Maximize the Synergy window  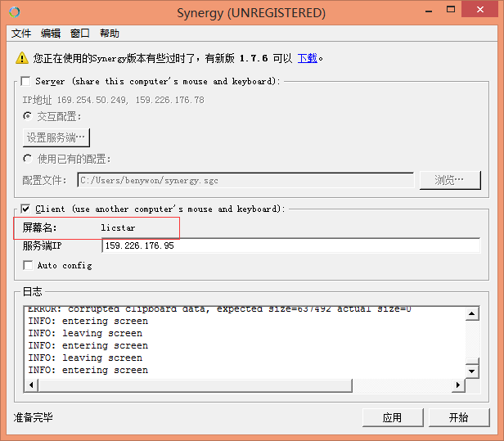click(451, 10)
